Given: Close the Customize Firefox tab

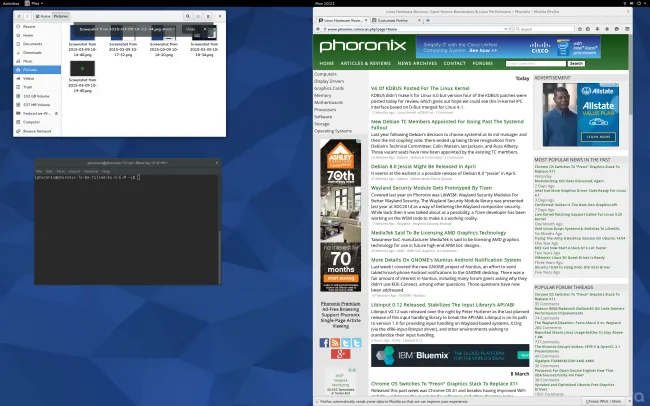Looking at the screenshot, I should [420, 20].
